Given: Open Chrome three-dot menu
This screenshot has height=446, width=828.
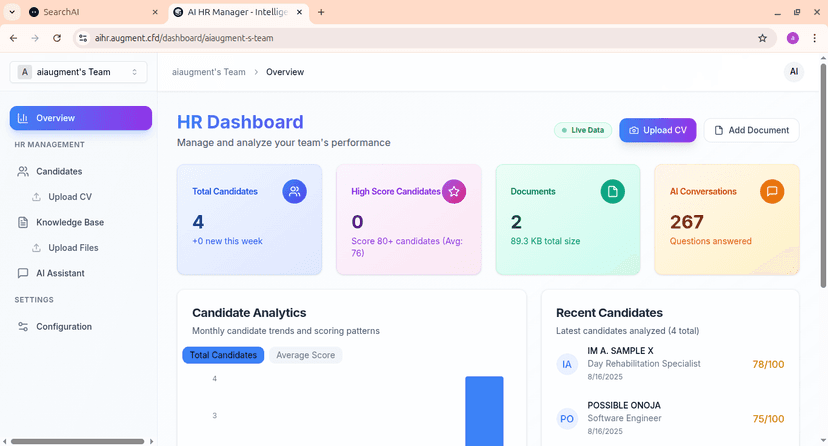Looking at the screenshot, I should [x=814, y=38].
